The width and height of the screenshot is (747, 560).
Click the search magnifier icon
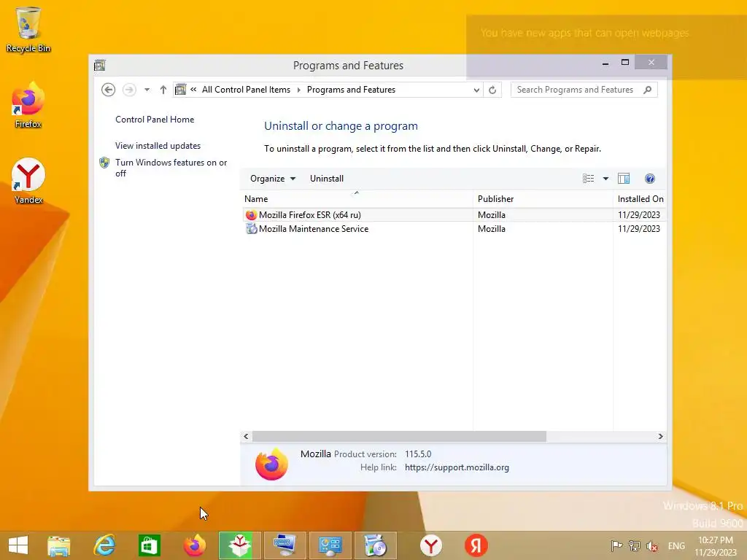tap(647, 90)
